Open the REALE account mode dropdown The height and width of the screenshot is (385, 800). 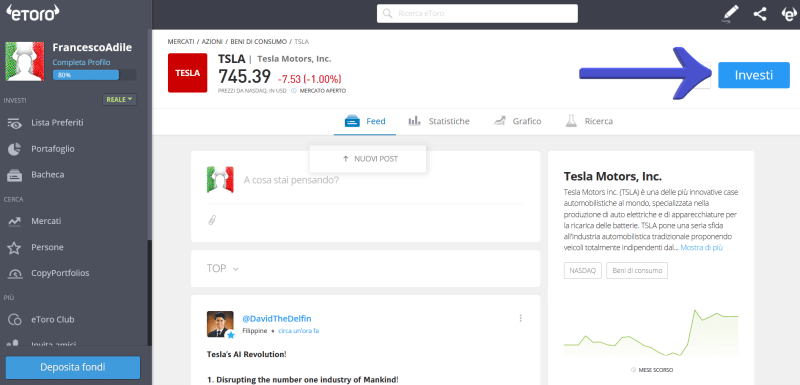click(x=119, y=99)
